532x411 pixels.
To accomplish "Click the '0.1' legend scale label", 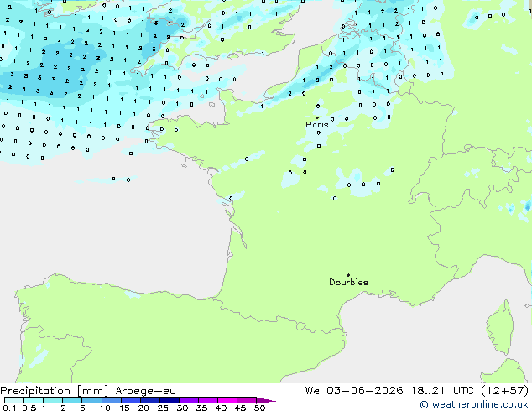I will (9, 408).
